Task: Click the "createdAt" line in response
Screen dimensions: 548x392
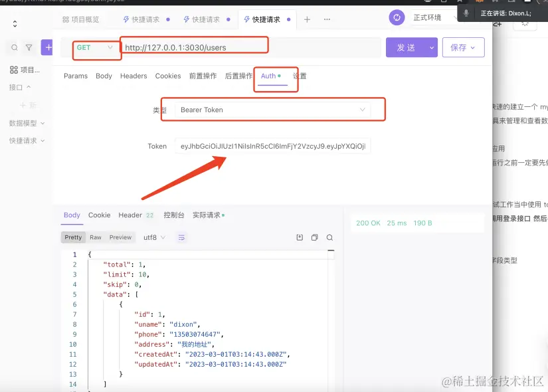Action: click(212, 355)
